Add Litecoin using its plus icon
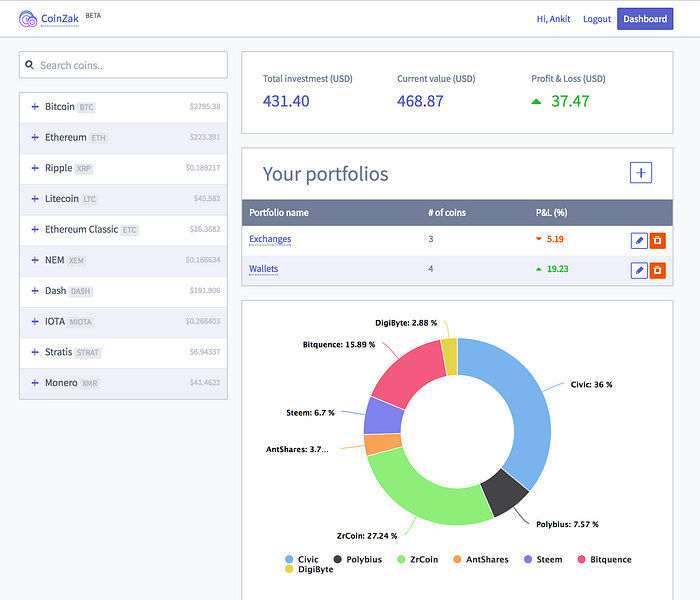Viewport: 700px width, 600px height. (35, 199)
